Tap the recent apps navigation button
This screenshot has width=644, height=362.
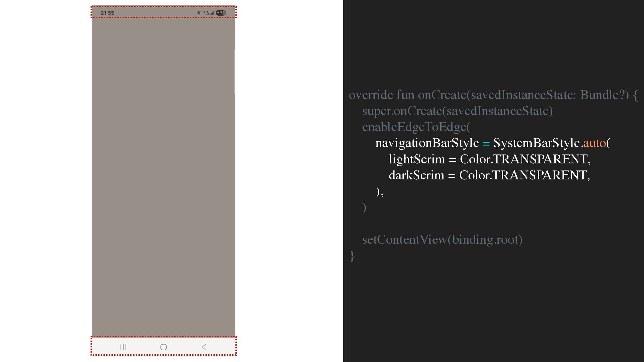[x=123, y=347]
